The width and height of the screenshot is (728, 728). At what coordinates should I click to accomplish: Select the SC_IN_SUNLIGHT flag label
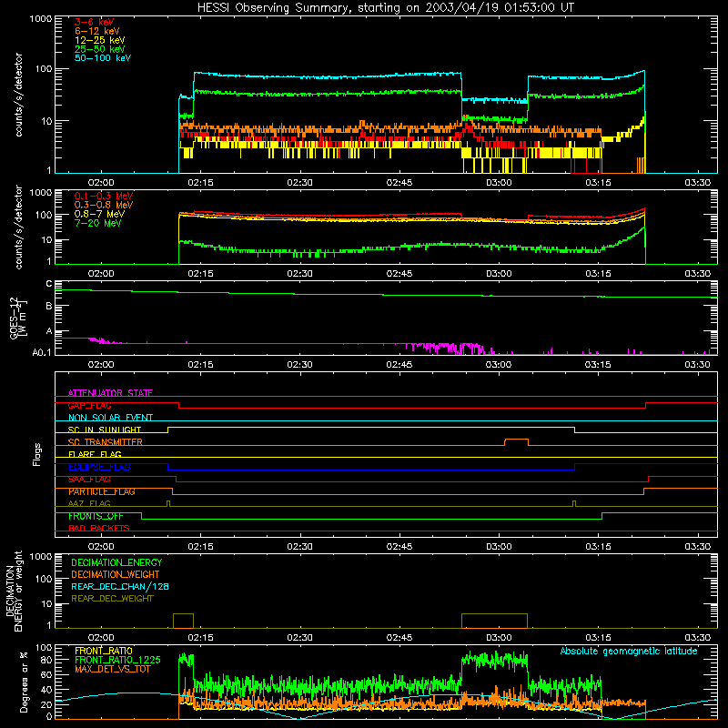pos(105,430)
